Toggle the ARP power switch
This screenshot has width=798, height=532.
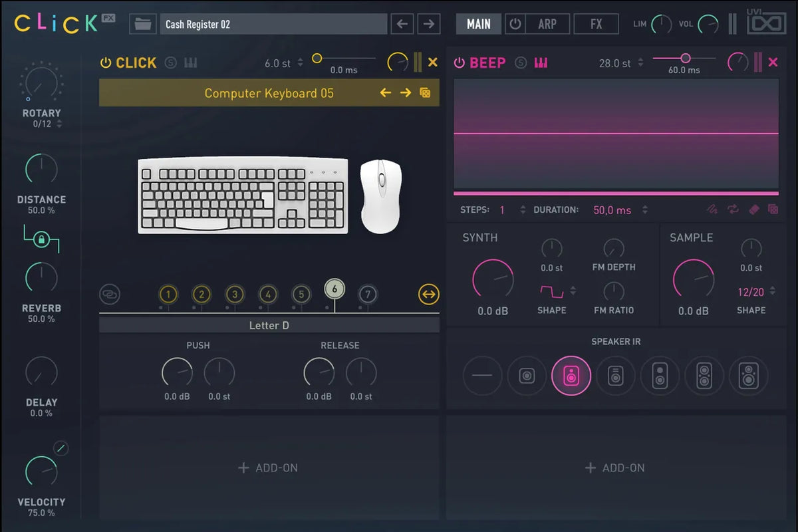(515, 24)
